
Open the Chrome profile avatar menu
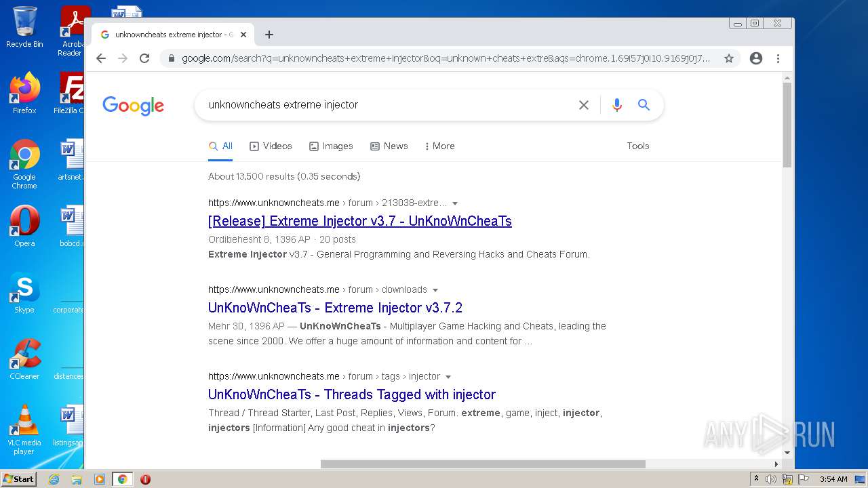pyautogui.click(x=756, y=58)
